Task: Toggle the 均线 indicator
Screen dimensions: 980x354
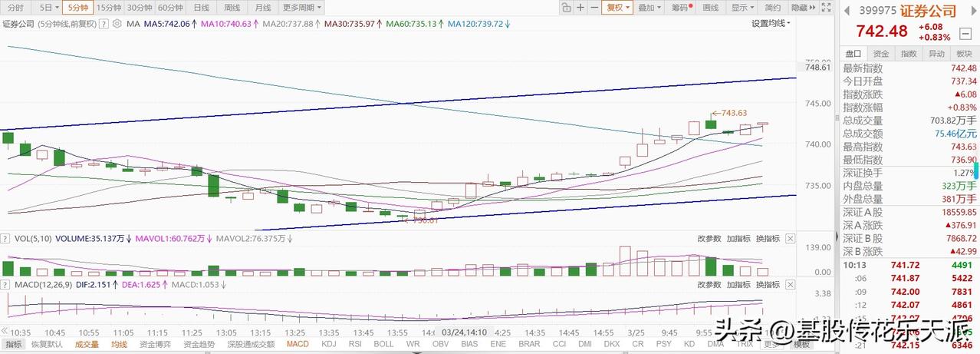Action: tap(119, 344)
